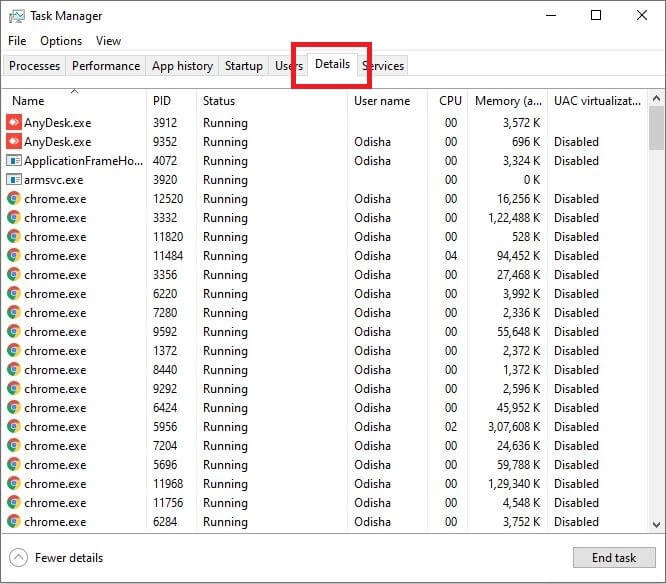
Task: Click the AnyDesk icon for PID 9352
Action: tap(14, 141)
